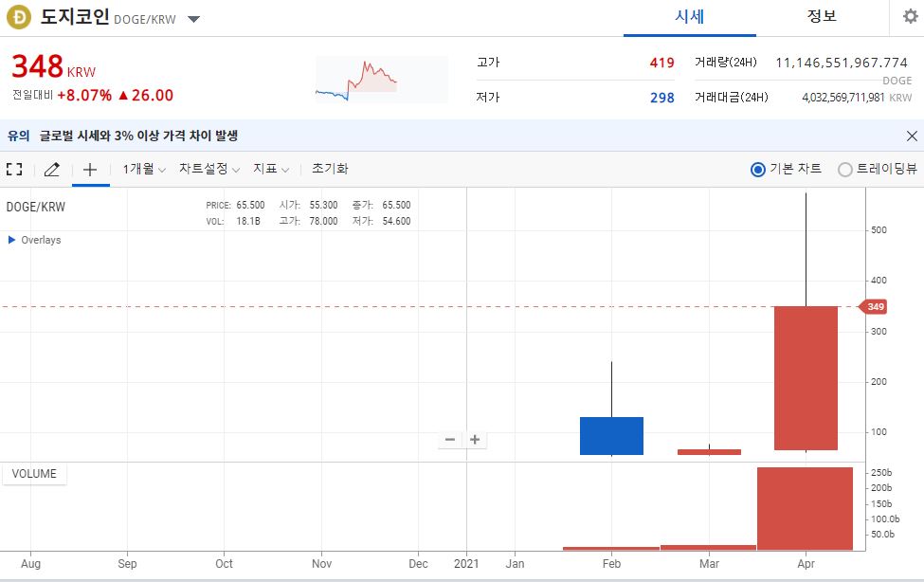This screenshot has width=924, height=582.
Task: Click the 500 price axis label
Action: tap(879, 230)
